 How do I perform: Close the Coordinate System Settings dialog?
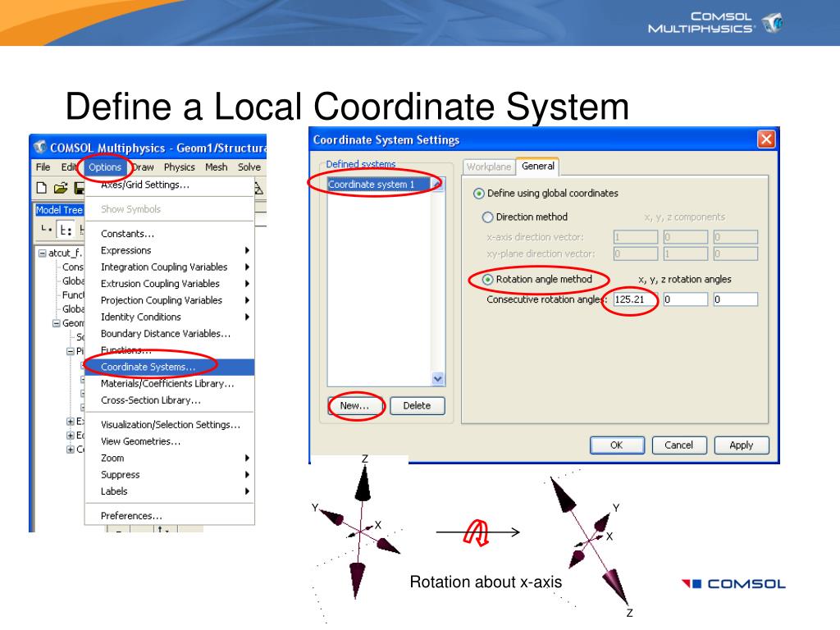point(767,139)
